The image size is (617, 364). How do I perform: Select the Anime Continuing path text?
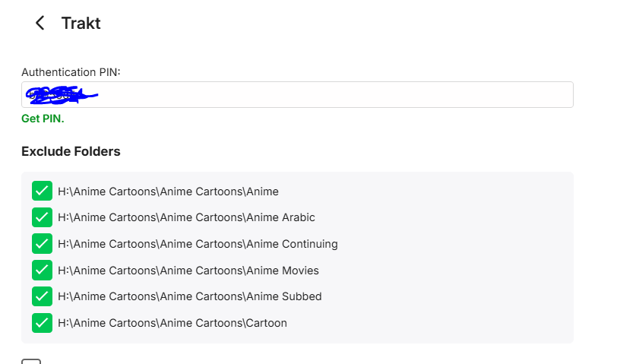[198, 244]
